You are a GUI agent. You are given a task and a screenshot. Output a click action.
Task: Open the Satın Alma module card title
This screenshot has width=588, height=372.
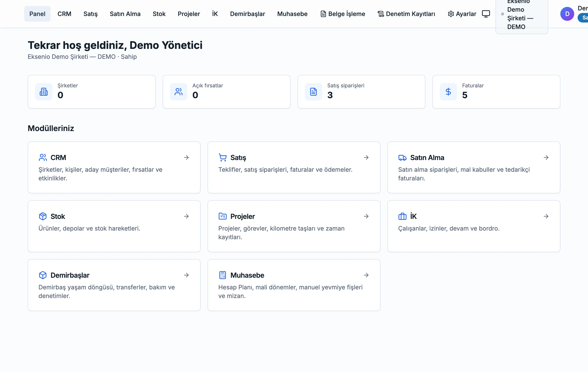click(x=427, y=157)
